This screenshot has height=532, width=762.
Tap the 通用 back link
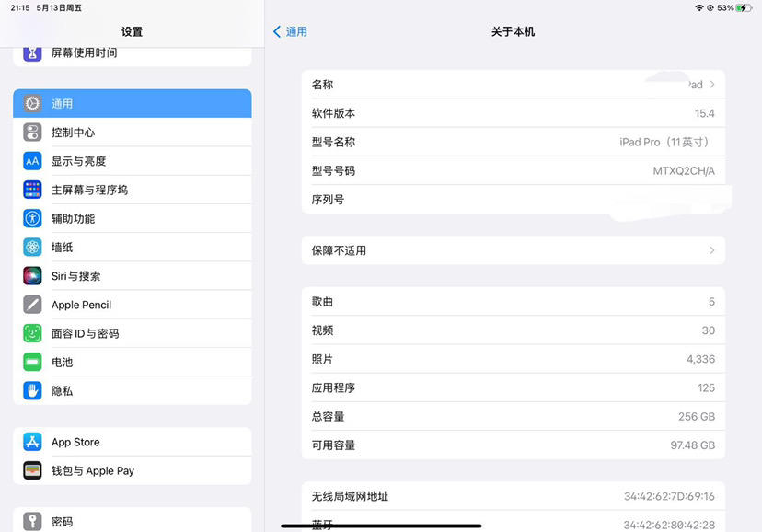[296, 32]
